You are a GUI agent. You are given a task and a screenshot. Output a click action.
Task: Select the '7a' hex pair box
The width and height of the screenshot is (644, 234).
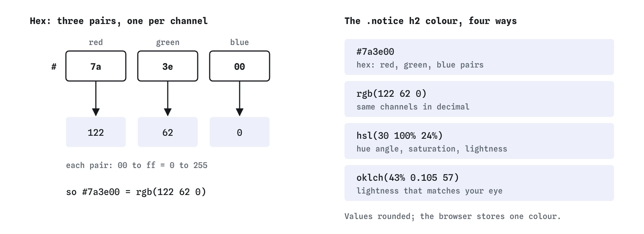96,66
